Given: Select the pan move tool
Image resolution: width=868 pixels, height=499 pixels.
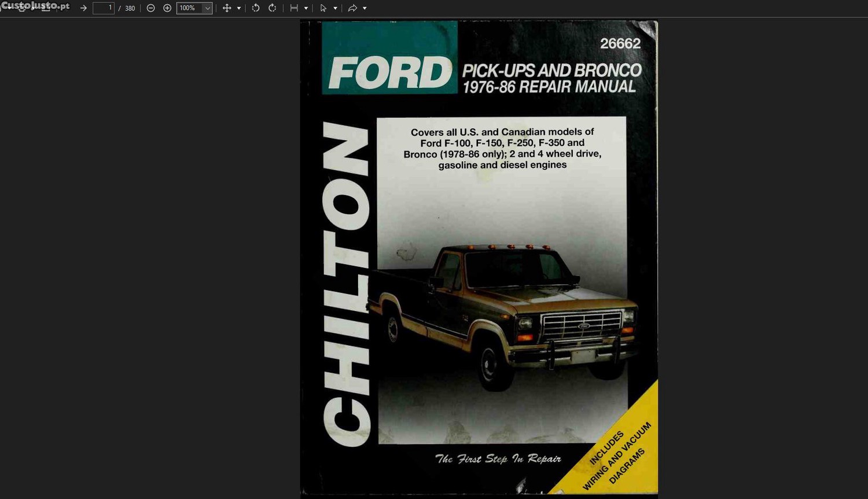Looking at the screenshot, I should (x=227, y=8).
